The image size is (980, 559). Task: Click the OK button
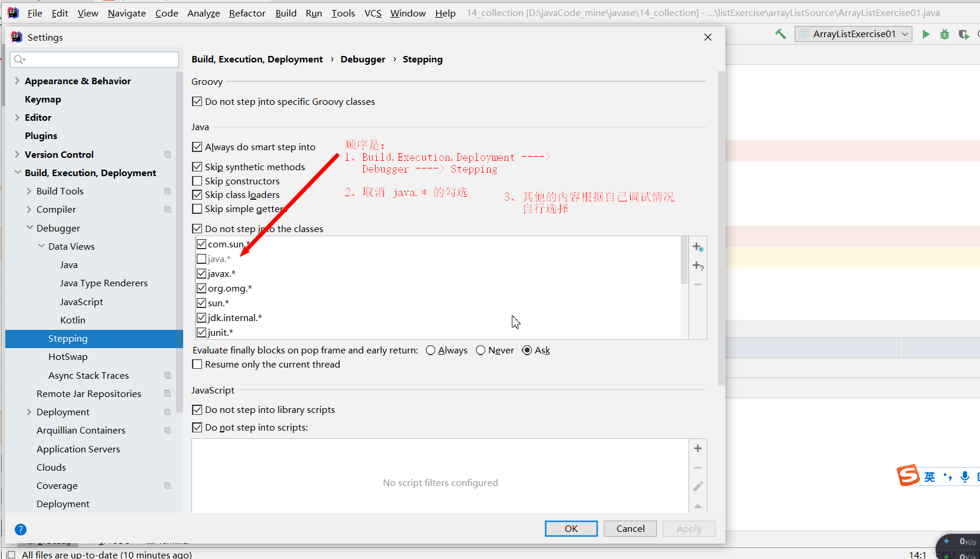(571, 528)
